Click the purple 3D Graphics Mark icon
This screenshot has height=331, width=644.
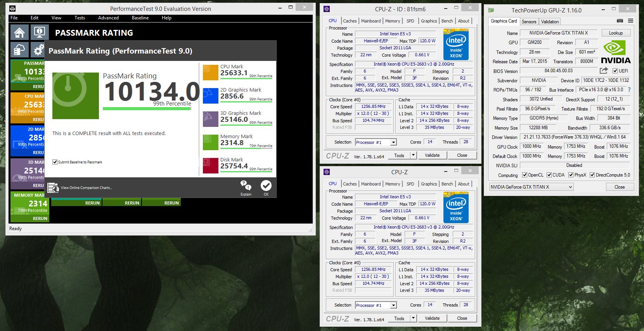coord(210,119)
